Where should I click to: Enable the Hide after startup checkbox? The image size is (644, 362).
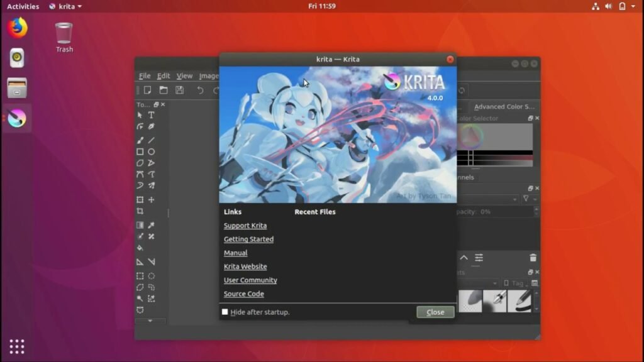225,312
